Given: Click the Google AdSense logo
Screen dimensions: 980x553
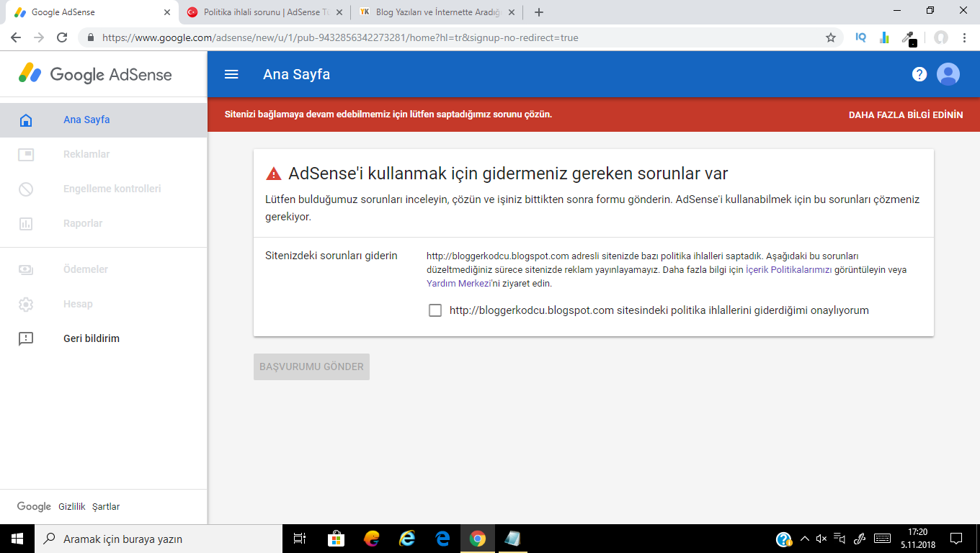Looking at the screenshot, I should (x=95, y=74).
